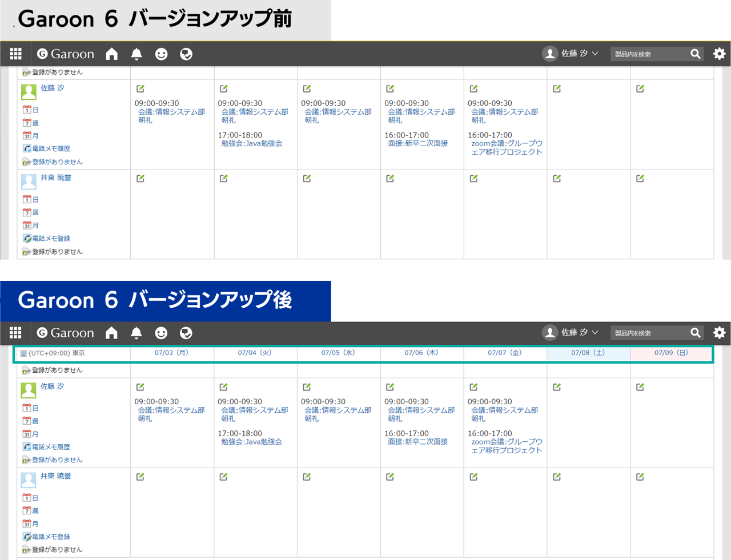Select the 07/07 (金) date header in the after-upgrade panel
731x560 pixels.
pyautogui.click(x=505, y=353)
